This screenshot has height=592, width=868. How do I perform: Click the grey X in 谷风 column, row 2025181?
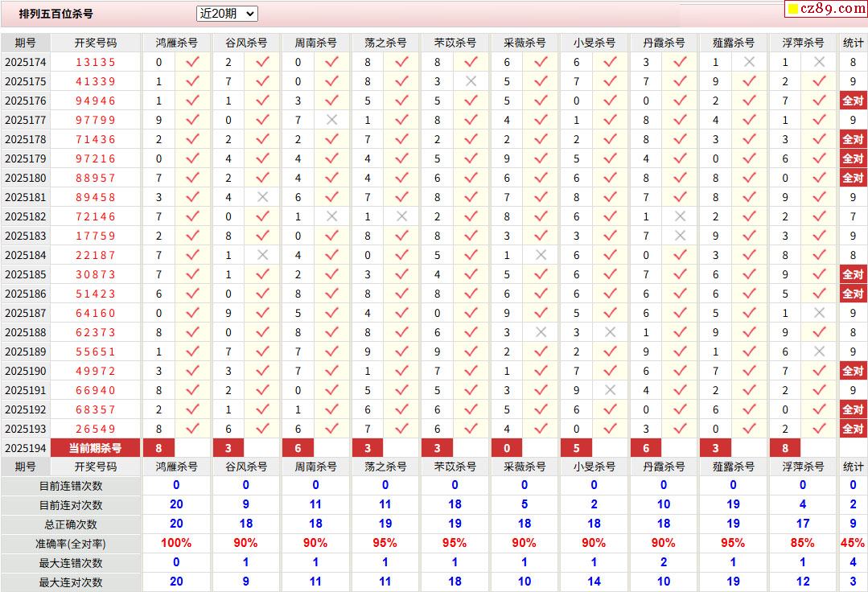coord(262,197)
